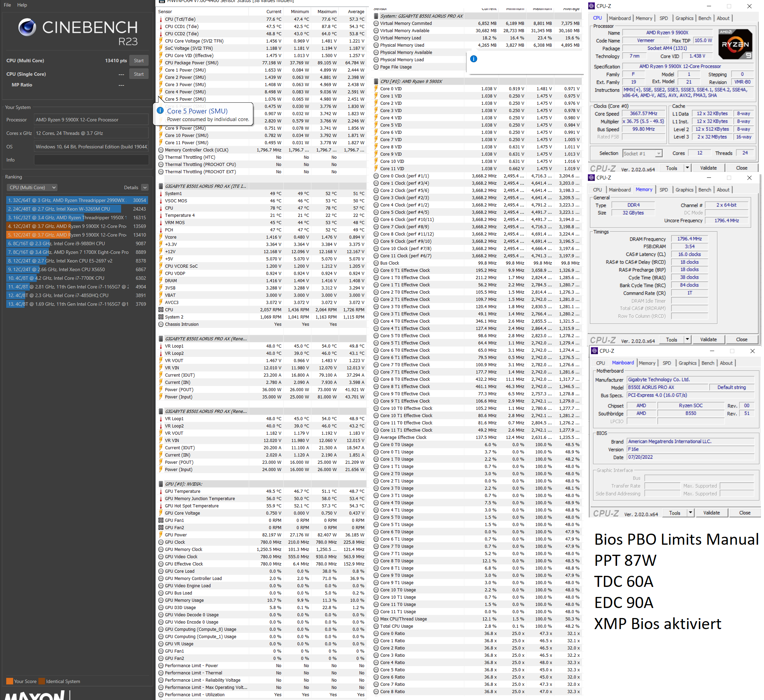Image resolution: width=764 pixels, height=700 pixels.
Task: Expand the ranking Details dropdown arrow
Action: (x=145, y=187)
